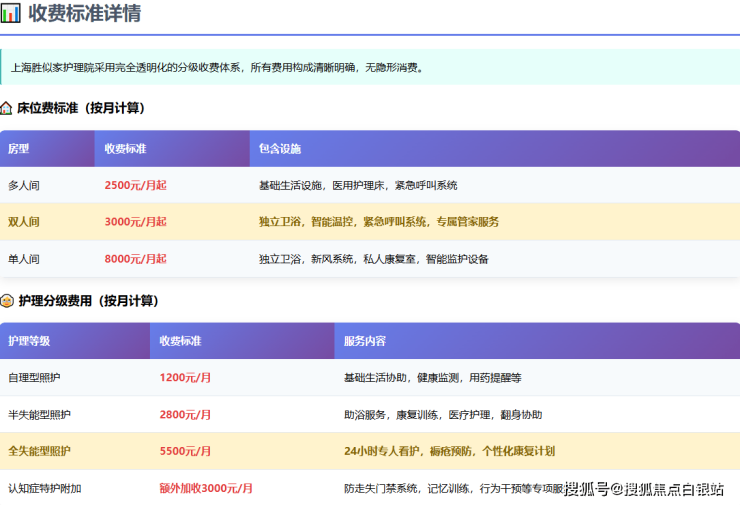Click the bar chart icon beside 收费标准详情
Image resolution: width=740 pixels, height=505 pixels.
click(x=10, y=14)
